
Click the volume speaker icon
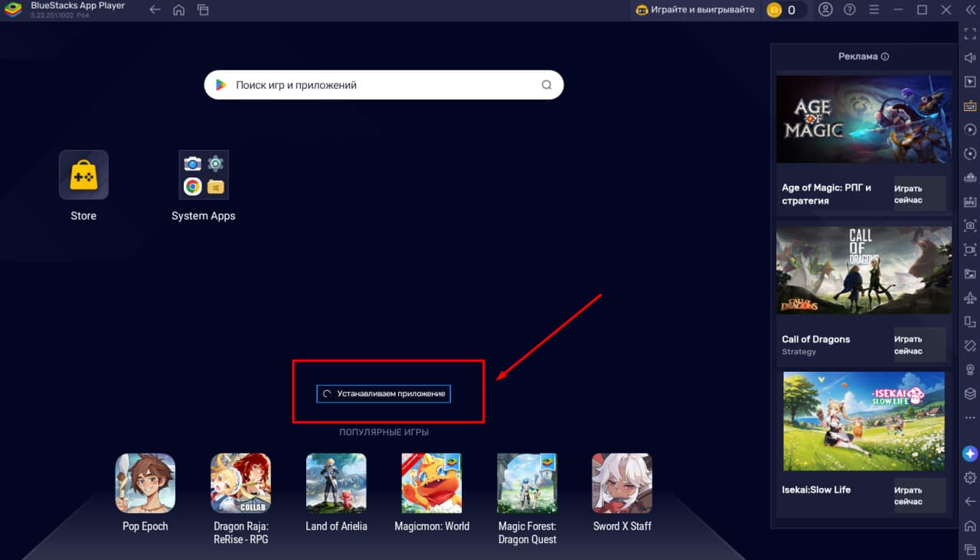970,58
